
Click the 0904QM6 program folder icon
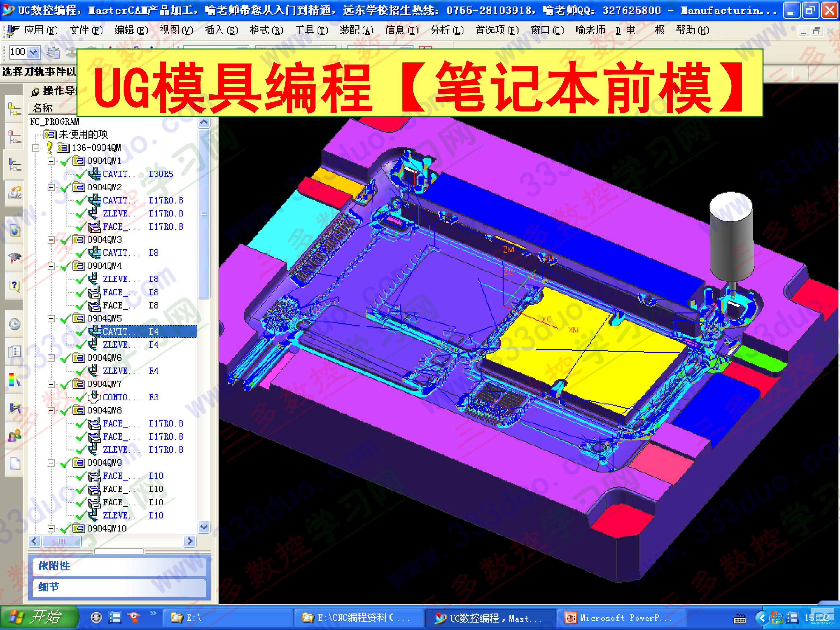click(79, 358)
